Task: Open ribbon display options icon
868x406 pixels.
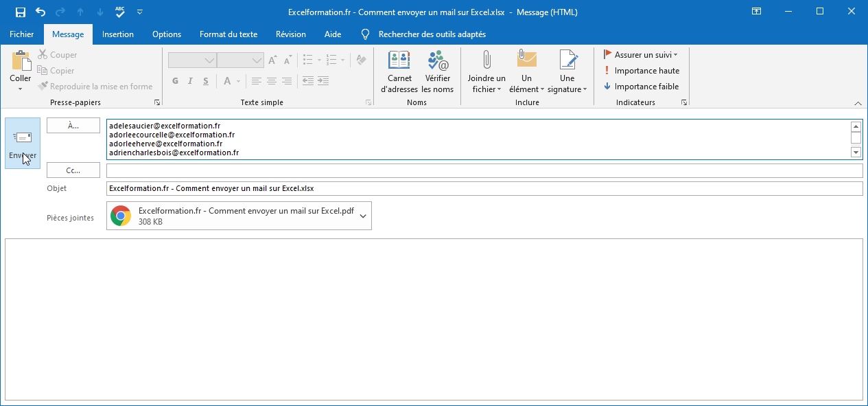Action: [x=756, y=12]
